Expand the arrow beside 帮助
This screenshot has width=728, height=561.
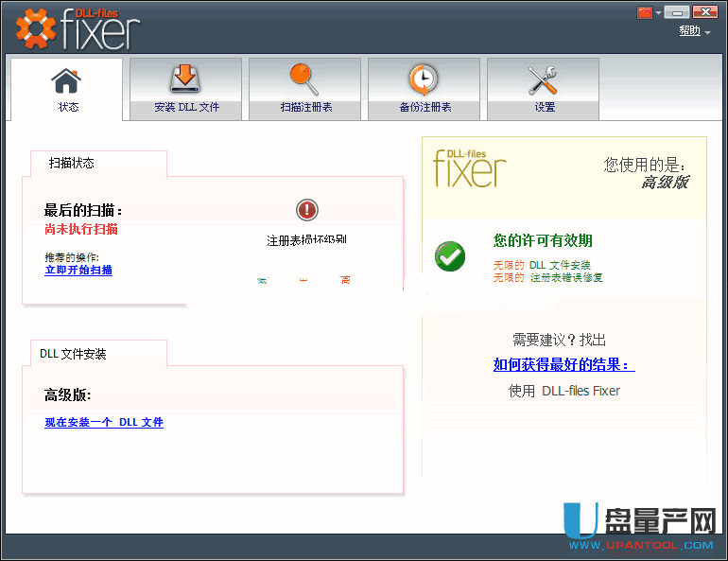click(x=707, y=33)
